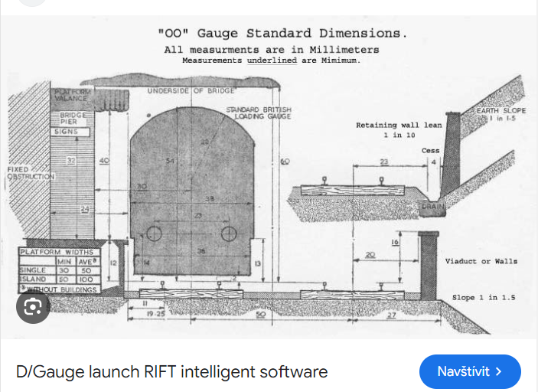
Task: Click the Viaduct or Walls label
Action: [x=481, y=261]
